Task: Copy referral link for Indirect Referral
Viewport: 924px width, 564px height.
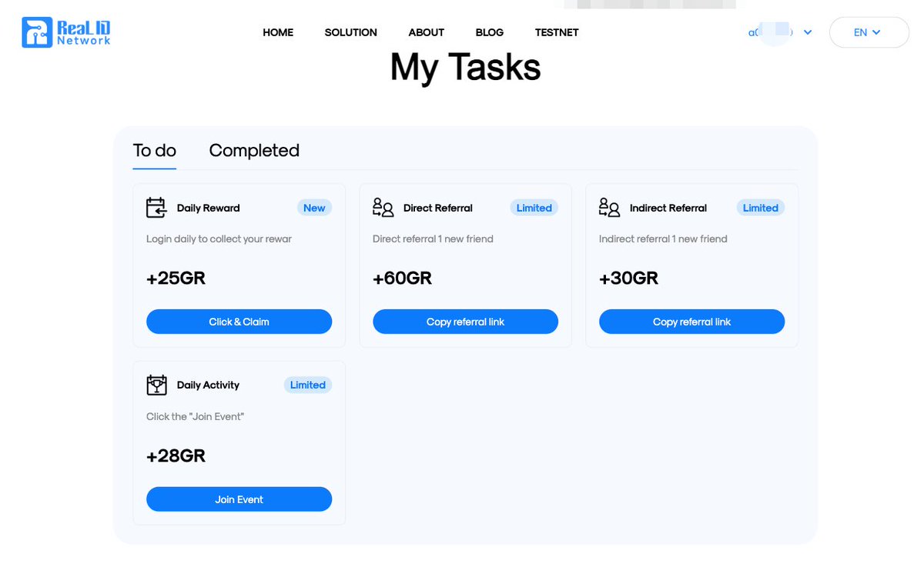Action: (x=691, y=322)
